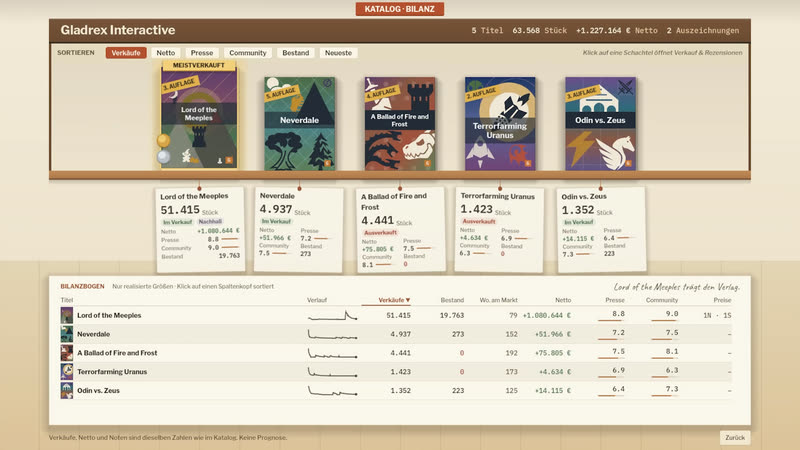Viewport: 800px width, 450px height.
Task: Click the Nachhall tag on Lord of the Meeples card
Action: pos(210,221)
